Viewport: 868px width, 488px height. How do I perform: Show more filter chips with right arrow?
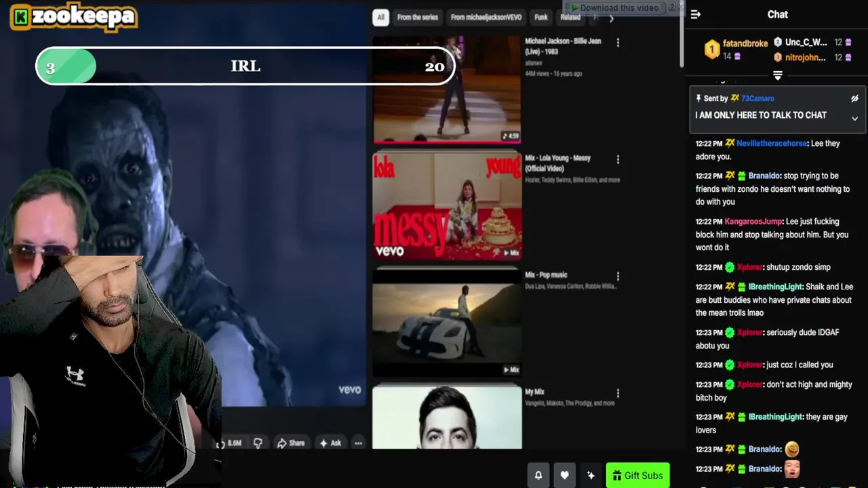click(x=611, y=19)
